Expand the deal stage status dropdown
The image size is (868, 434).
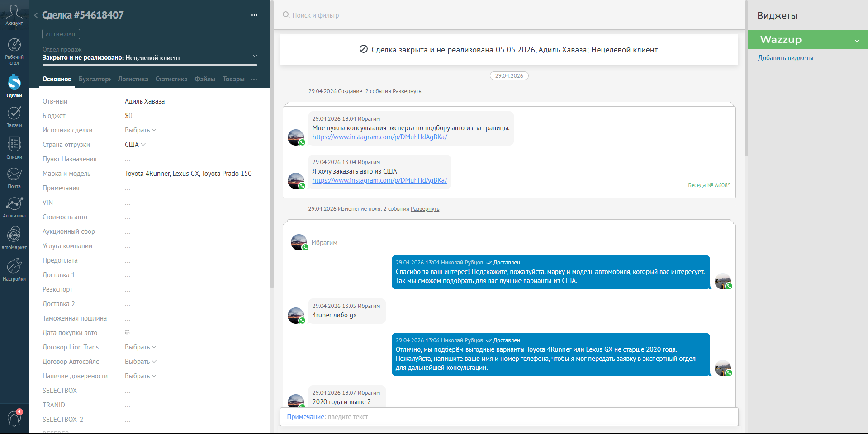pos(255,57)
